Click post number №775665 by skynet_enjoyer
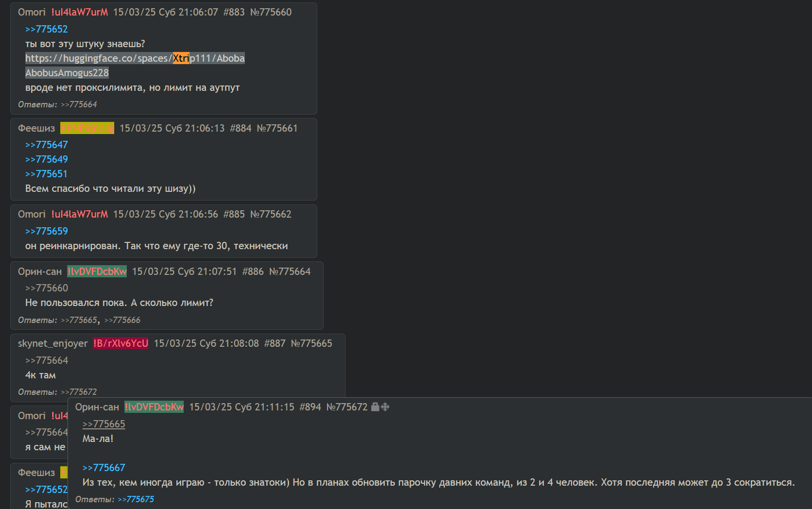The height and width of the screenshot is (509, 812). tap(311, 343)
